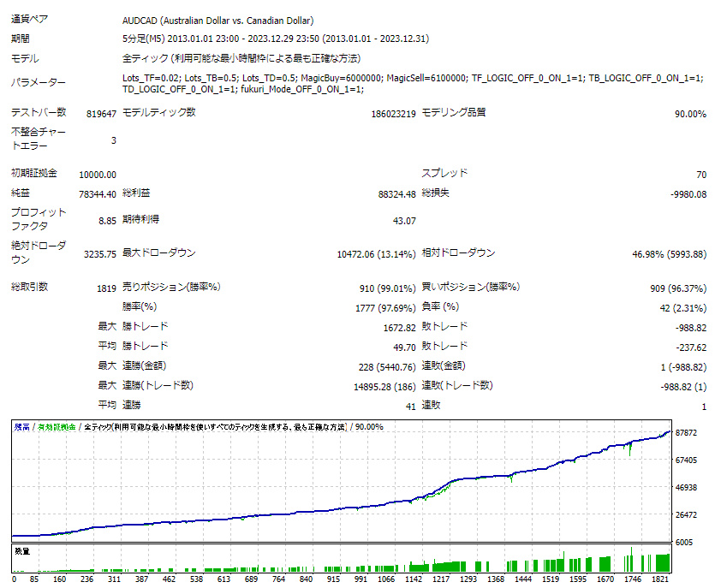
Task: Click the 915 trade number on x-axis
Action: [x=333, y=579]
